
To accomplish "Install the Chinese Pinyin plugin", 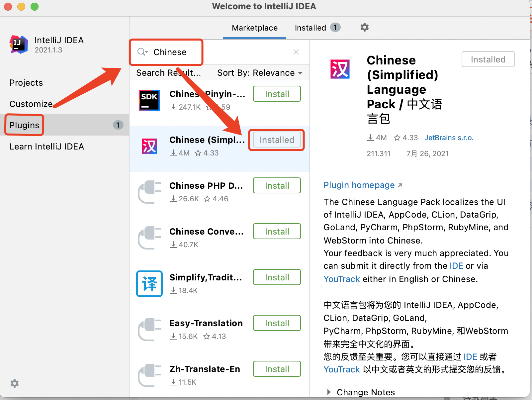I will point(277,94).
